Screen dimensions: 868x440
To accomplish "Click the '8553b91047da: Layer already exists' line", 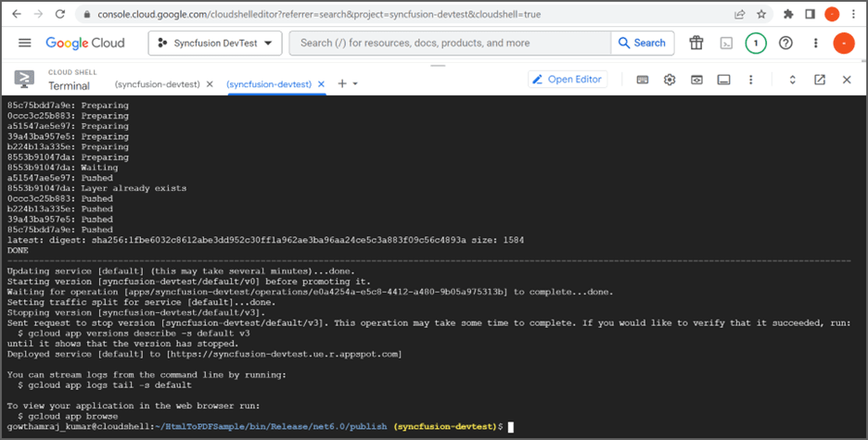I will [x=96, y=188].
